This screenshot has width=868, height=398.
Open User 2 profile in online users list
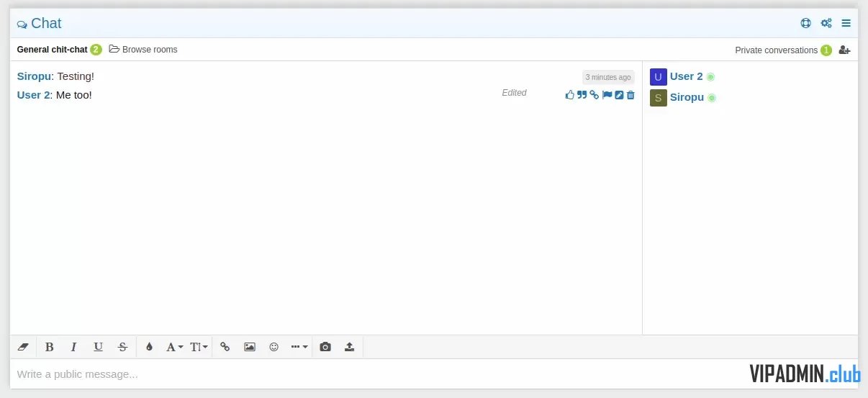687,76
